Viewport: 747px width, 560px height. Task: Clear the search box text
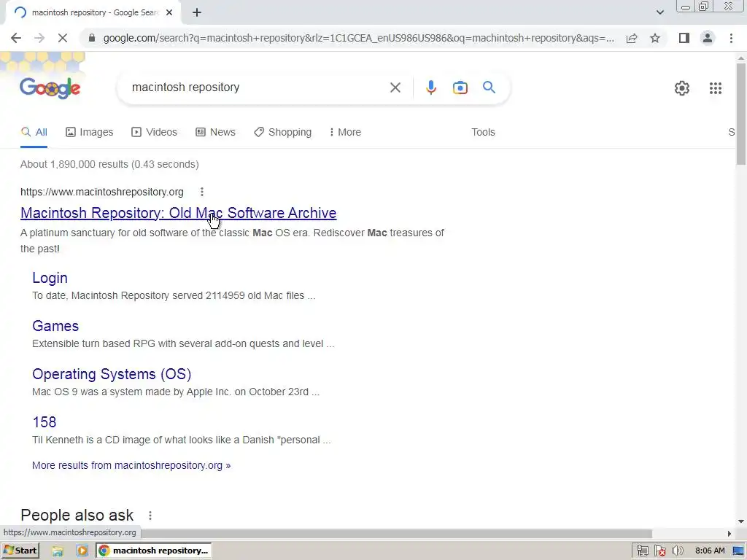tap(395, 87)
